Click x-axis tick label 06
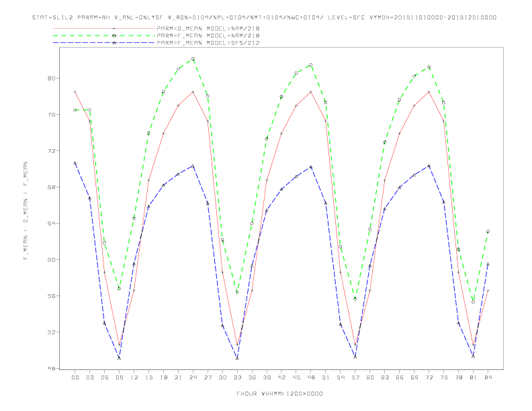This screenshot has width=532, height=411. coord(105,377)
